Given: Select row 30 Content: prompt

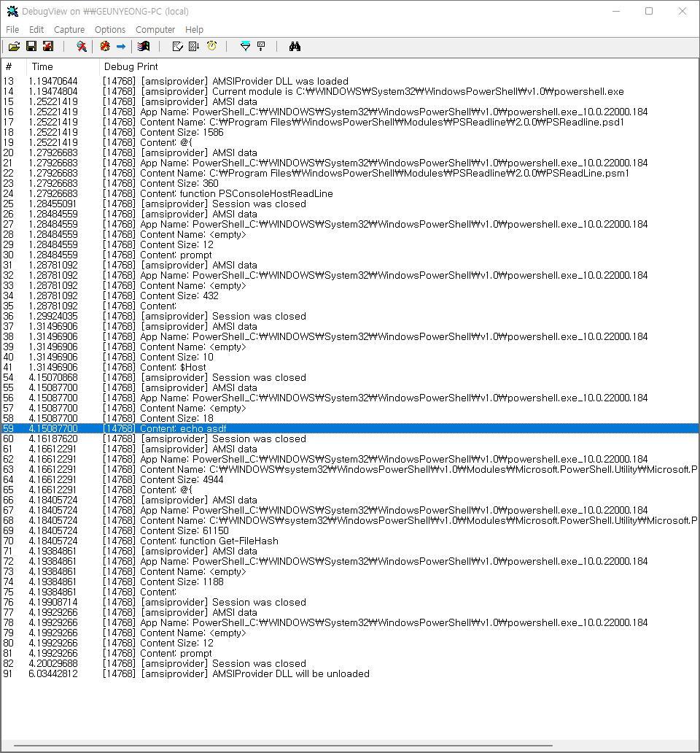Looking at the screenshot, I should [350, 255].
